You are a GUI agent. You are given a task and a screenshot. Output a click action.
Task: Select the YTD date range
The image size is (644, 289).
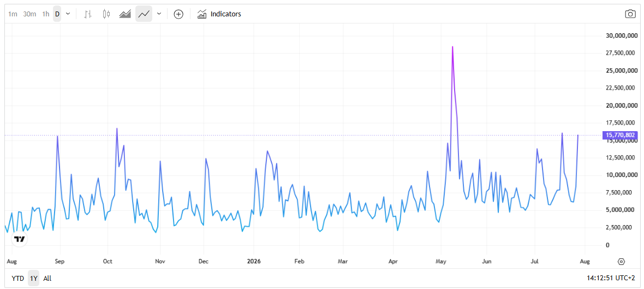coord(17,278)
